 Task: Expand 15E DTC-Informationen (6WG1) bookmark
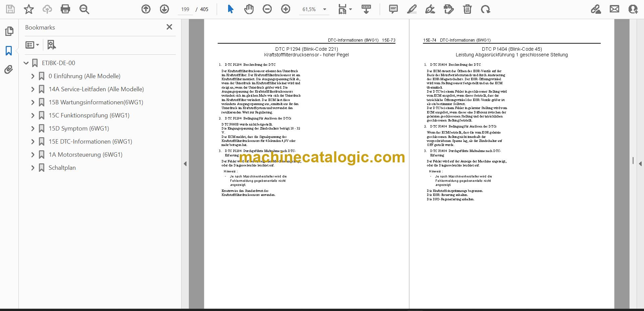(33, 142)
